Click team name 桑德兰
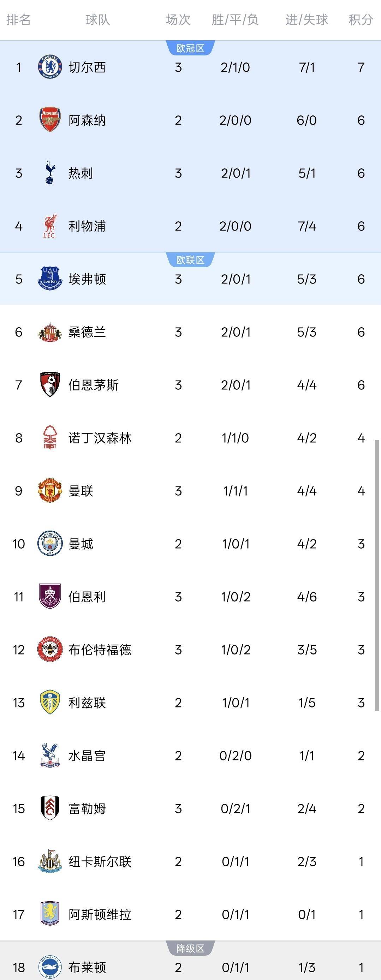This screenshot has width=381, height=980. (87, 332)
